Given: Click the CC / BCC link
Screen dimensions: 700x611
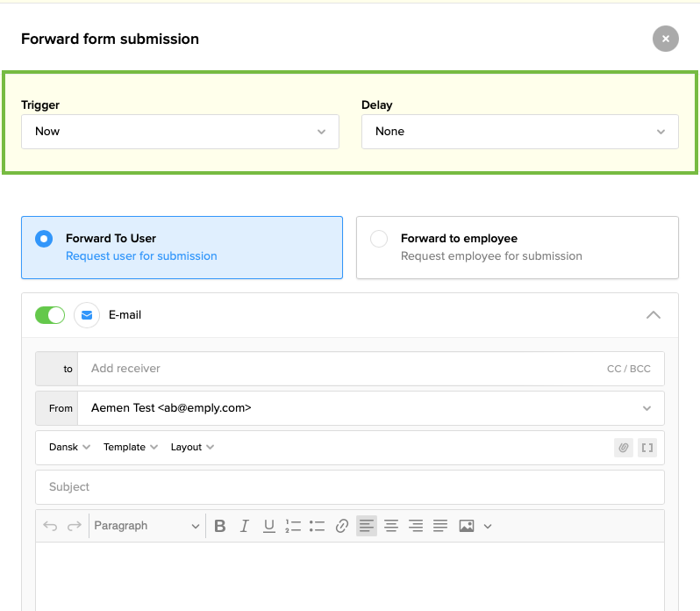Looking at the screenshot, I should point(628,369).
